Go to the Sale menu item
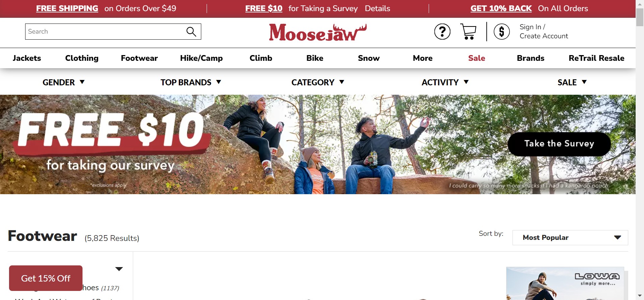The width and height of the screenshot is (644, 300). point(477,58)
